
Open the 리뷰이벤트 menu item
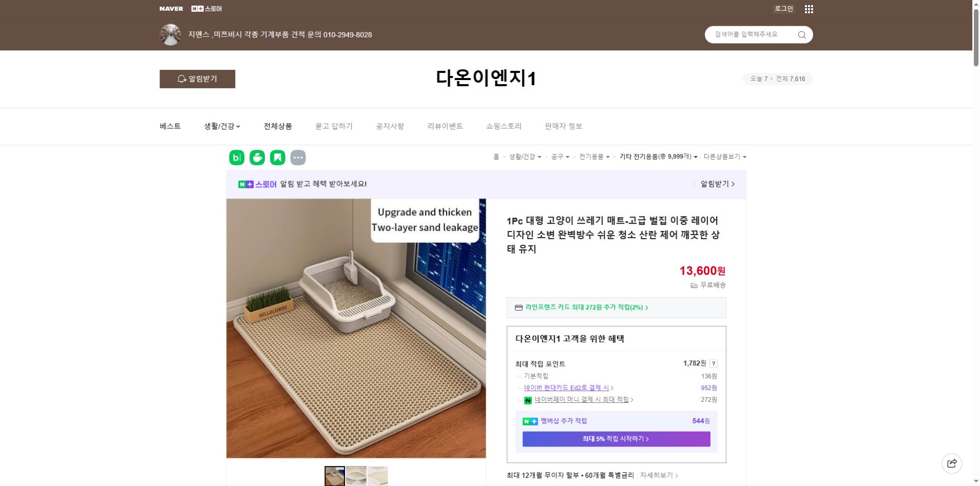[445, 126]
